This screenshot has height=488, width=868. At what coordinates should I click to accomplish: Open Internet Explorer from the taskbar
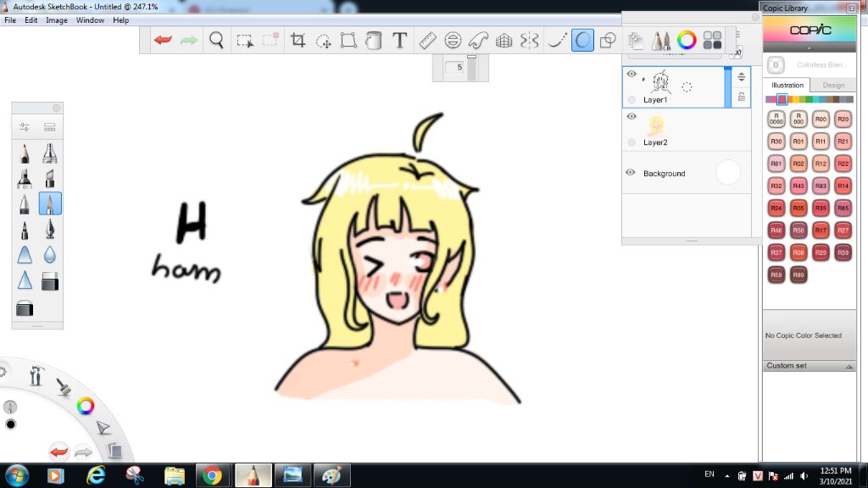(x=96, y=475)
